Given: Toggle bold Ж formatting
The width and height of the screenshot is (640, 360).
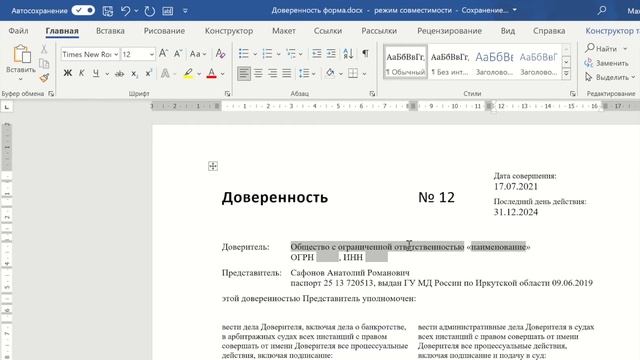Looking at the screenshot, I should (68, 73).
